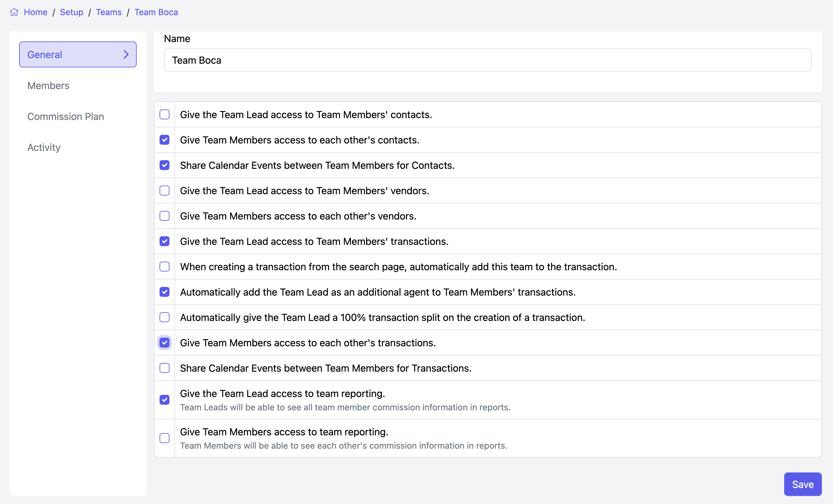Enable Team Members access to team reporting
Image resolution: width=833 pixels, height=504 pixels.
coord(164,438)
